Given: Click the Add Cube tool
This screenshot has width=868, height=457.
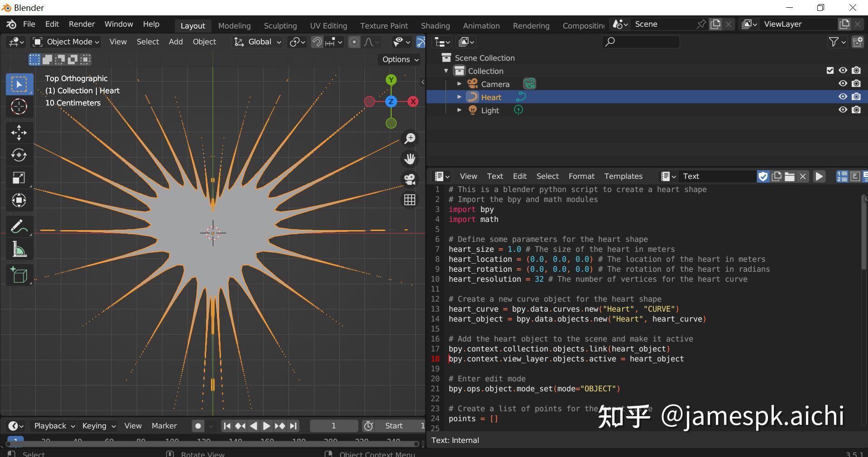Looking at the screenshot, I should (19, 275).
